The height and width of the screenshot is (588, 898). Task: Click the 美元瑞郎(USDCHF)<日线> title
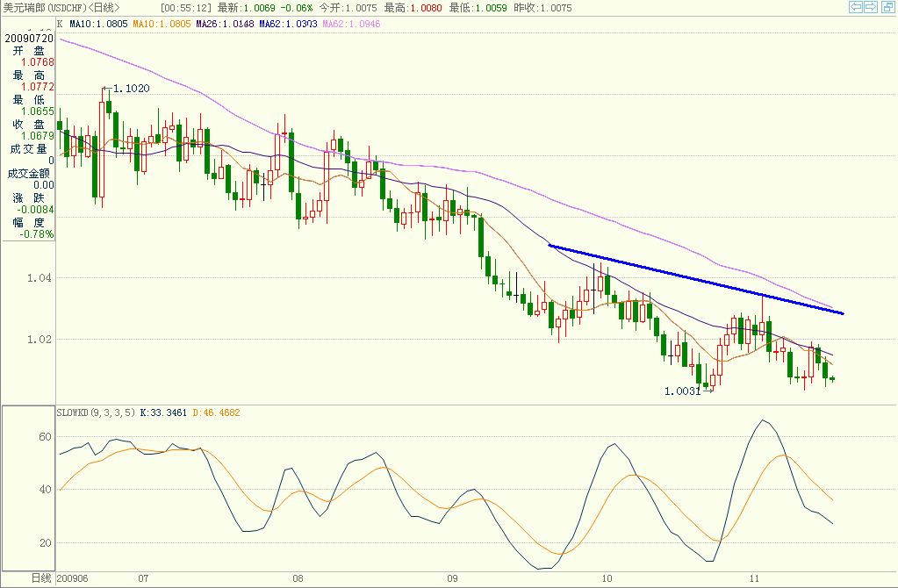(61, 8)
